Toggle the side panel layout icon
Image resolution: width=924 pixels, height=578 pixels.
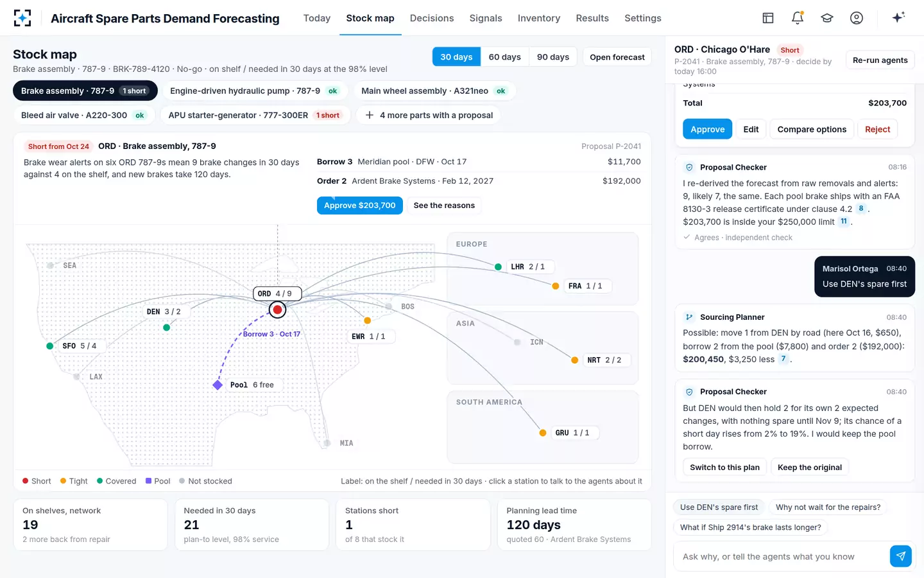768,18
